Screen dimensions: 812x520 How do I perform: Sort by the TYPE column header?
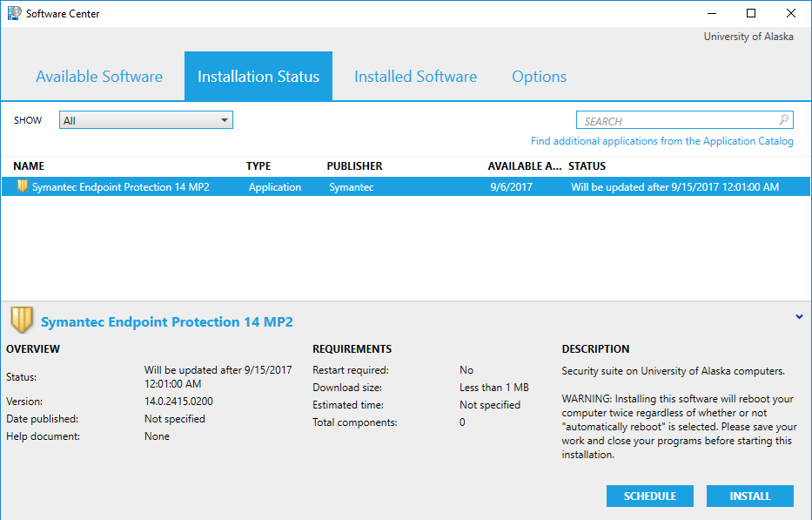click(x=258, y=165)
